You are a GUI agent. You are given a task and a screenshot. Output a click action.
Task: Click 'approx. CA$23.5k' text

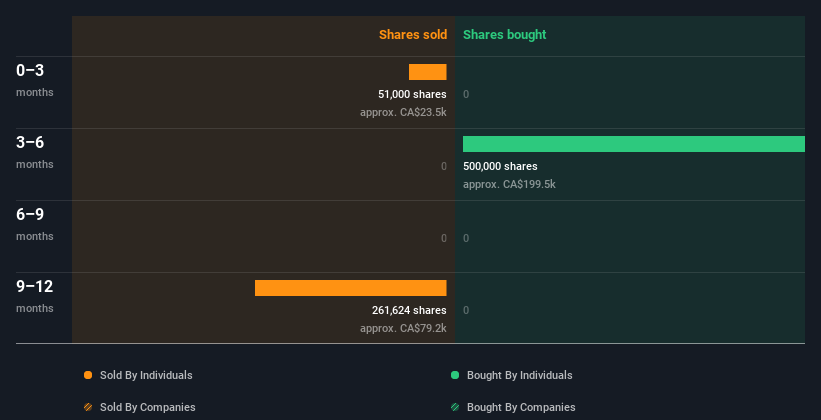pos(403,112)
